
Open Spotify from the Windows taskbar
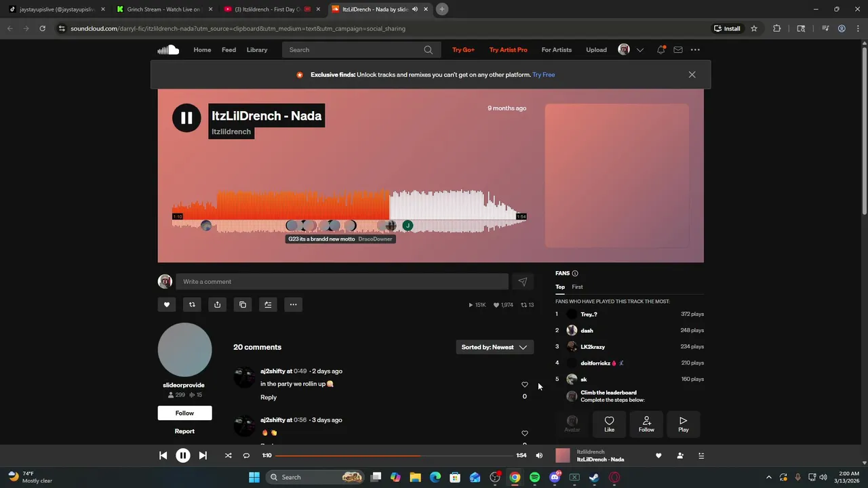tap(534, 477)
